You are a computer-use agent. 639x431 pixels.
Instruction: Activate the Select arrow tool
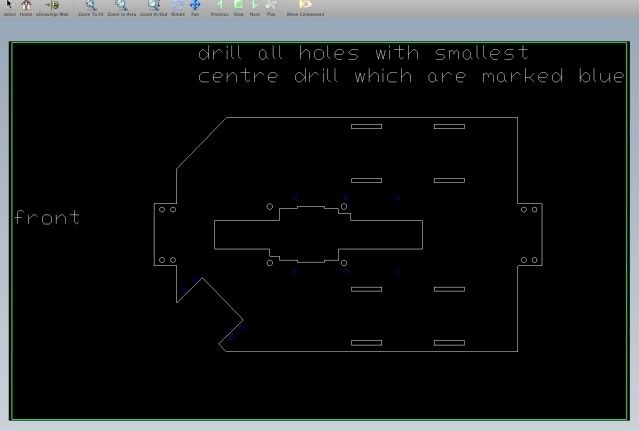pos(9,6)
